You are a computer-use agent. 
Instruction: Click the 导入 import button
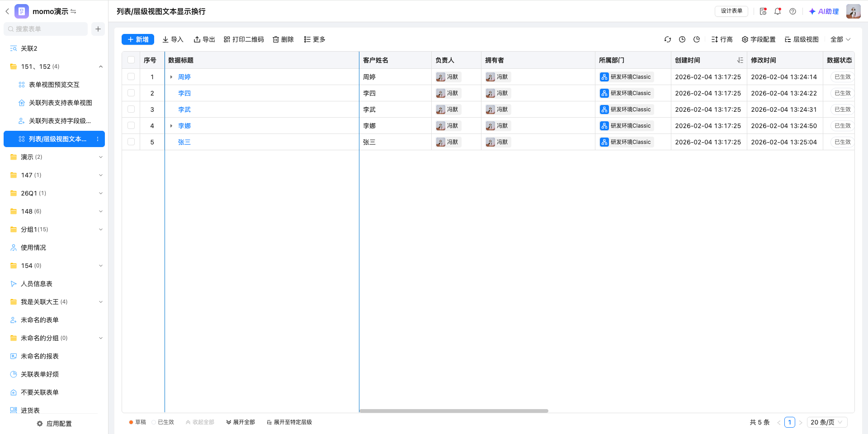pyautogui.click(x=173, y=39)
